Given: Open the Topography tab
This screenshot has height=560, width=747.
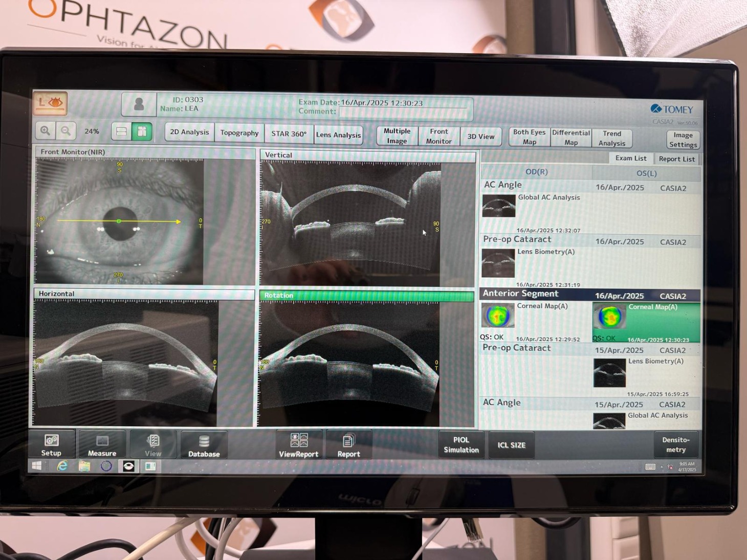Looking at the screenshot, I should (239, 133).
